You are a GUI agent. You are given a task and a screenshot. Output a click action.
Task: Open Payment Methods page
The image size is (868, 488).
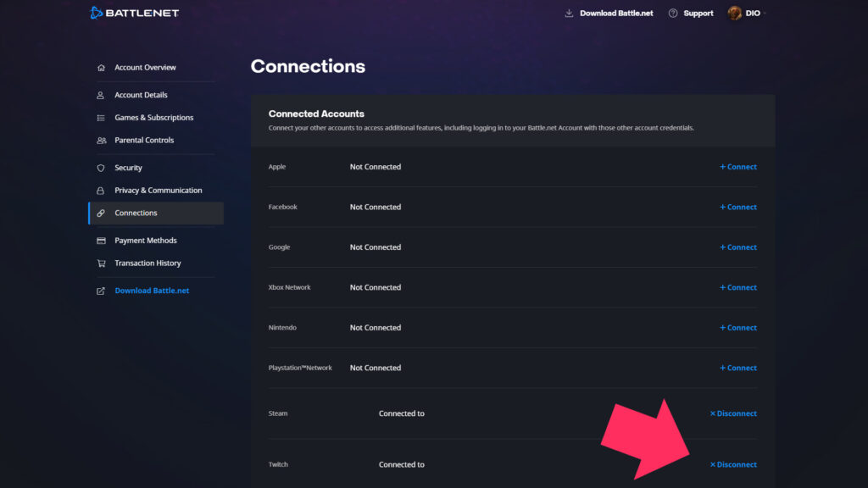[146, 241]
